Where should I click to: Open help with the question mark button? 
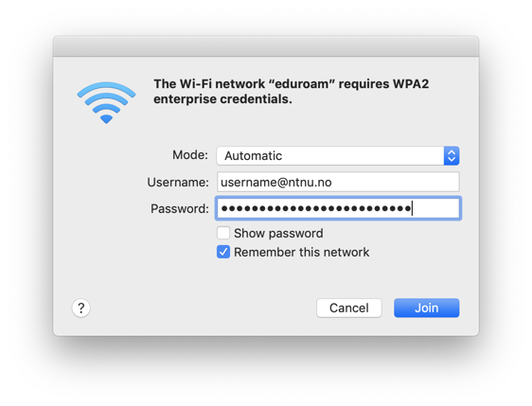[81, 308]
